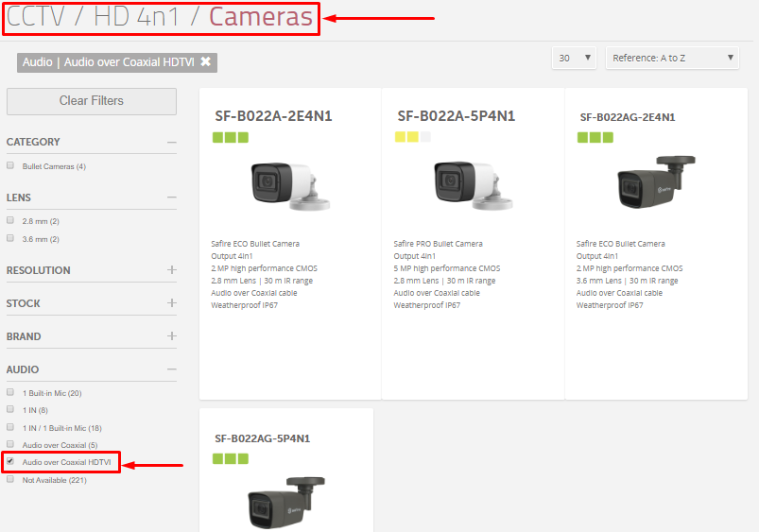Tick the Audio over Coaxial (5) checkbox
The height and width of the screenshot is (532, 759).
[10, 444]
